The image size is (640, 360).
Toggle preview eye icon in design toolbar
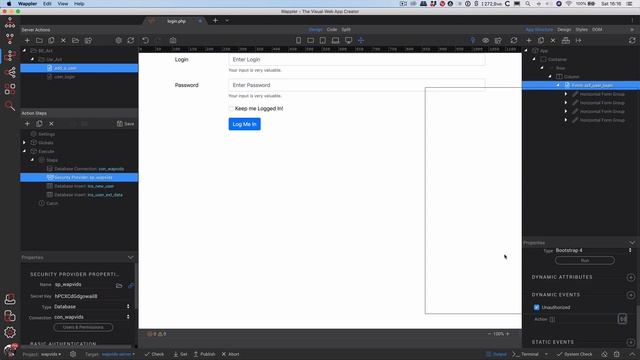(485, 40)
